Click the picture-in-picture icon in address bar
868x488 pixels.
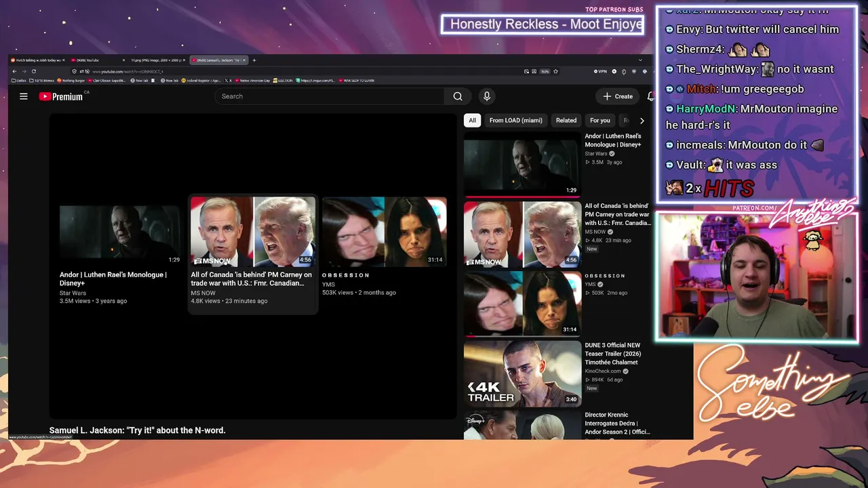click(526, 71)
